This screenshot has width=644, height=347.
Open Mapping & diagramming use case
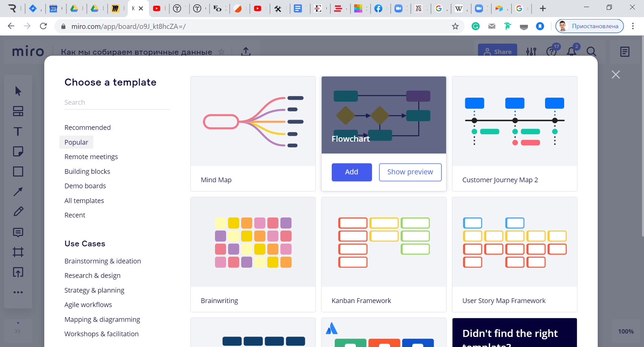click(102, 319)
